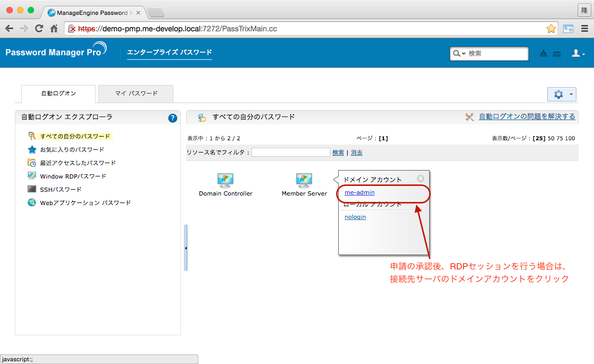This screenshot has width=594, height=364.
Task: Click the Password Manager Pro logo
Action: coord(56,50)
